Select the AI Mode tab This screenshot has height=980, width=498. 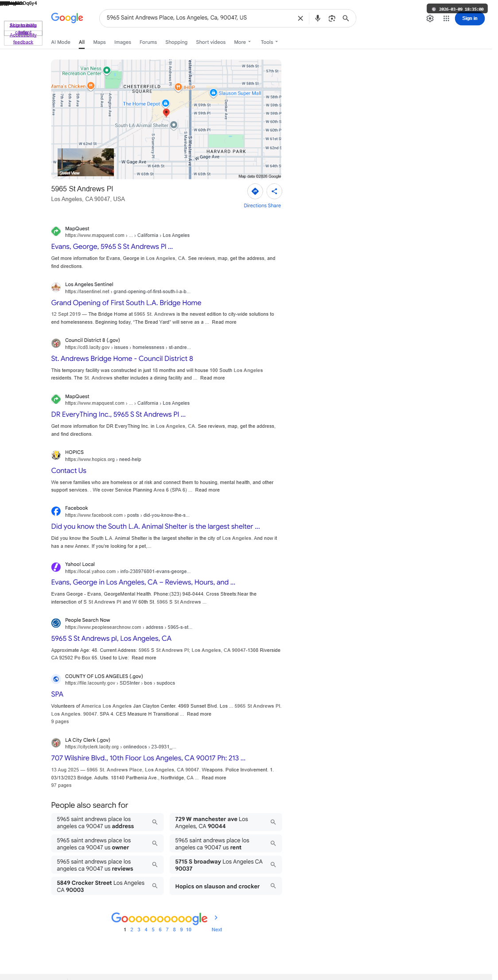(x=61, y=42)
